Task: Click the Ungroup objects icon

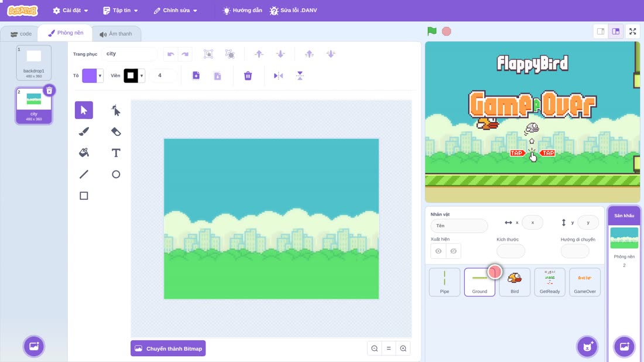Action: [230, 54]
